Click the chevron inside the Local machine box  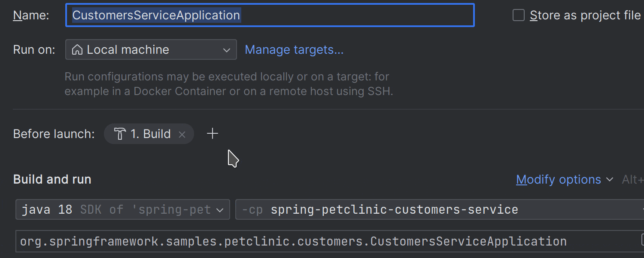coord(226,49)
